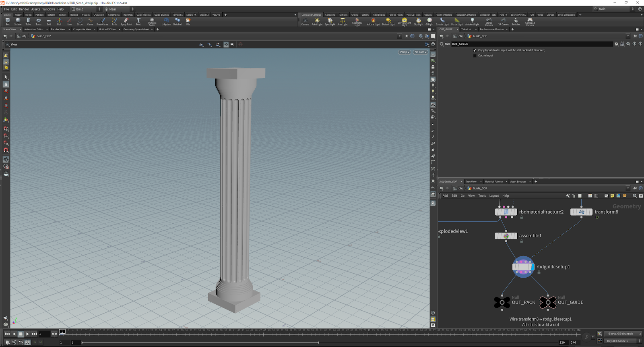The height and width of the screenshot is (347, 644).
Task: Switch to the Rigid Bodies shelf tab
Action: [378, 15]
